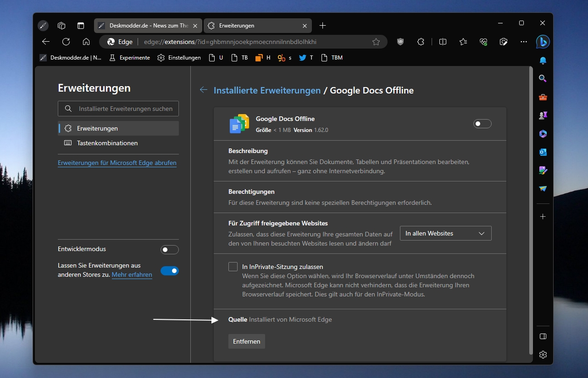The width and height of the screenshot is (588, 378).
Task: Toggle sidebar visibility icon at bottom
Action: (543, 336)
